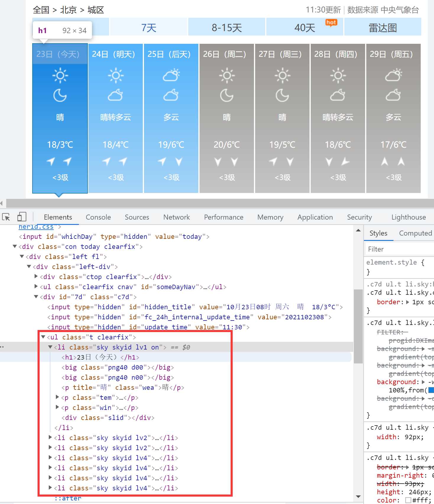Select the input id="whichDay" DOM line
The image size is (434, 504).
(x=114, y=236)
